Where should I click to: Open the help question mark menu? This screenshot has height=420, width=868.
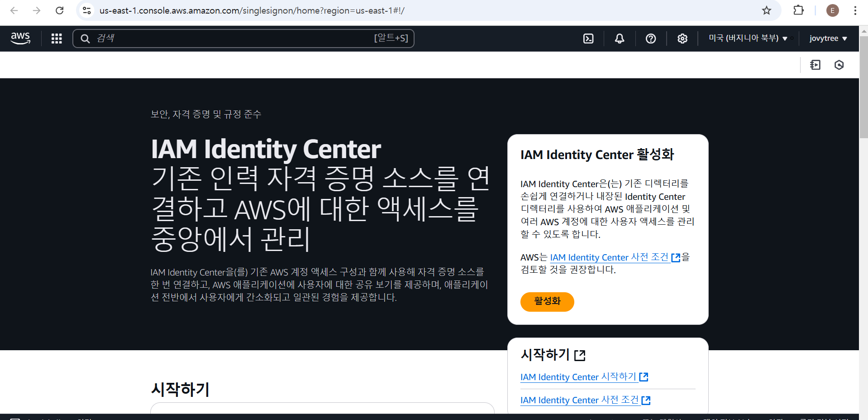tap(651, 39)
